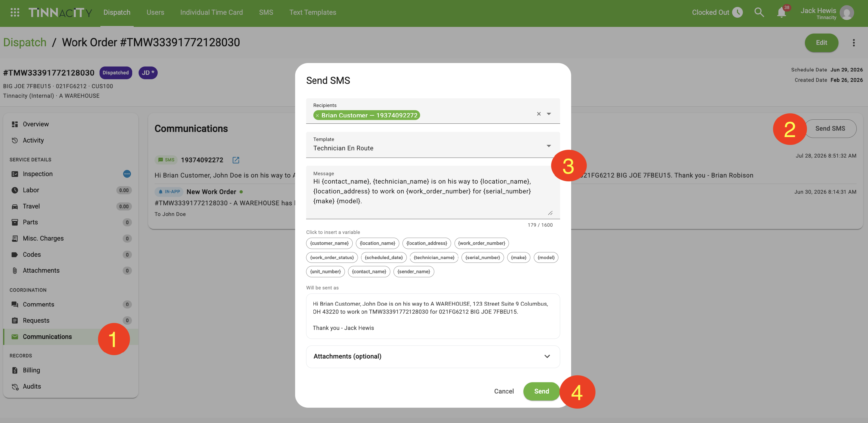The width and height of the screenshot is (868, 423).
Task: Open Travel in sidebar
Action: click(70, 206)
